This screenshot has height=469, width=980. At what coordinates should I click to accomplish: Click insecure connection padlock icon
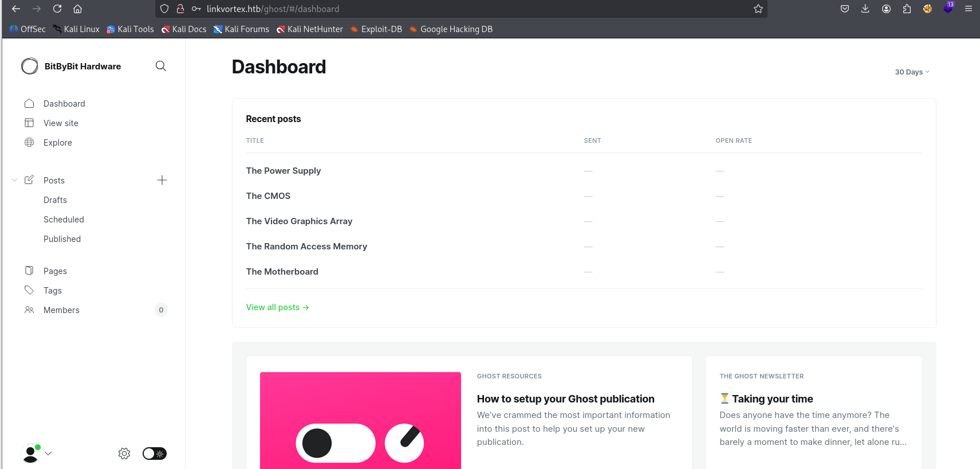180,9
